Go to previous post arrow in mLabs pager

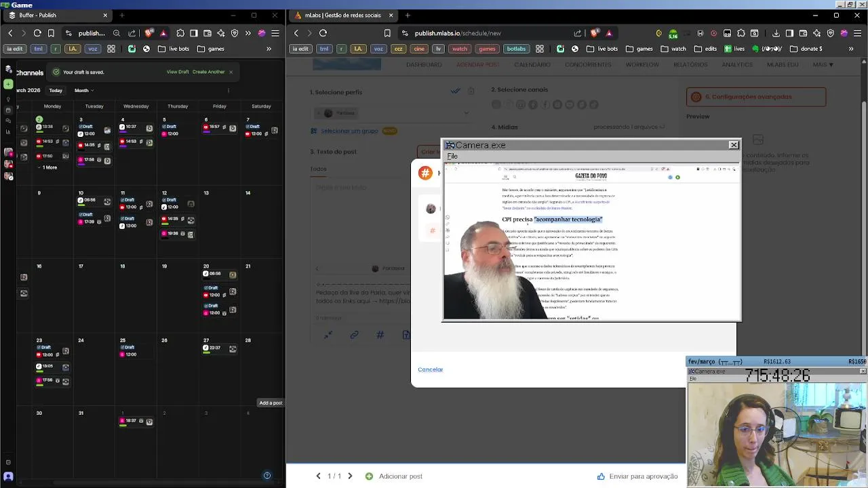point(318,476)
